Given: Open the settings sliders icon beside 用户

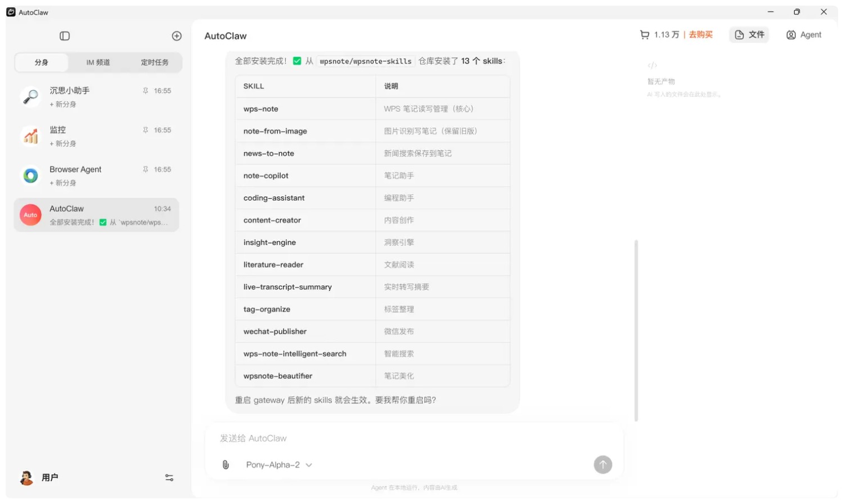Looking at the screenshot, I should 169,478.
